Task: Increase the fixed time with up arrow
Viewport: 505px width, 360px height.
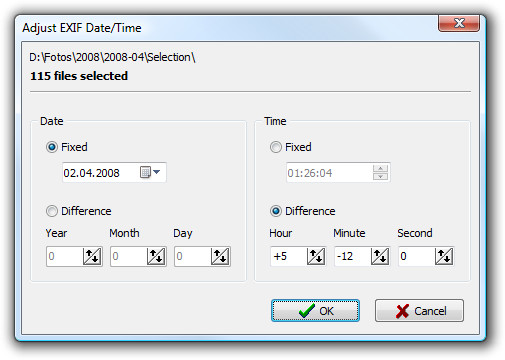Action: click(380, 168)
